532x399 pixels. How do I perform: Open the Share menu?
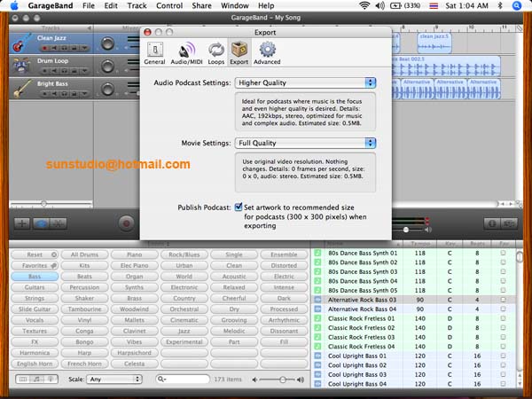[201, 6]
